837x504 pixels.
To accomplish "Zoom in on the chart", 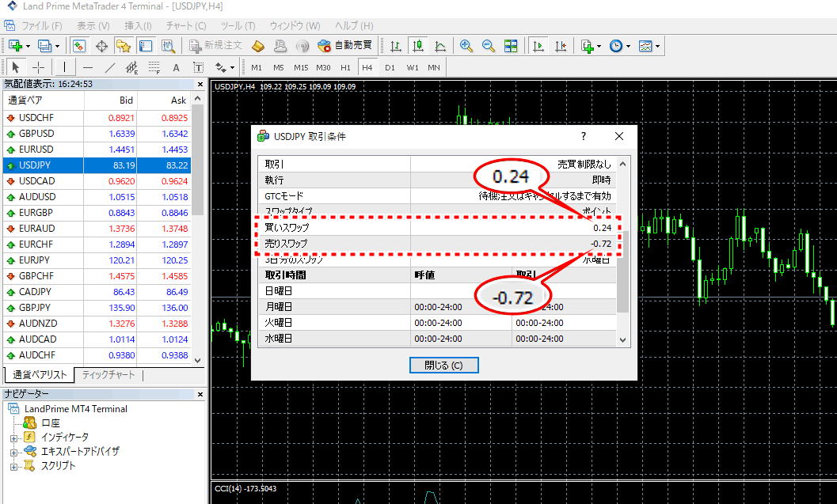I will (466, 46).
